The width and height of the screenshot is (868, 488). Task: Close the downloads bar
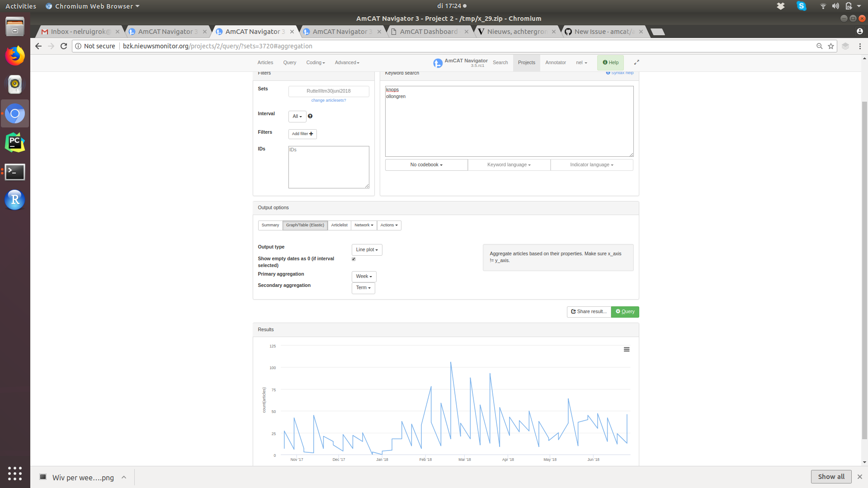[860, 477]
